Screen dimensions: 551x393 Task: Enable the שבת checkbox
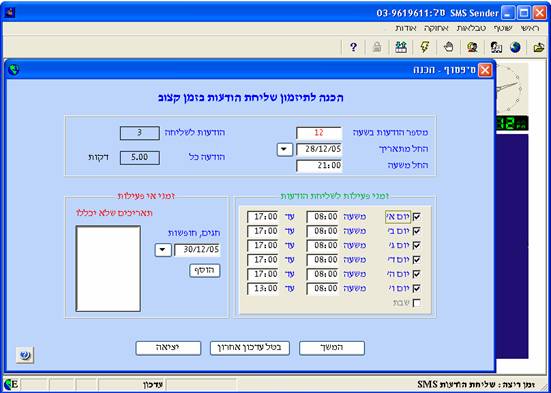[417, 303]
